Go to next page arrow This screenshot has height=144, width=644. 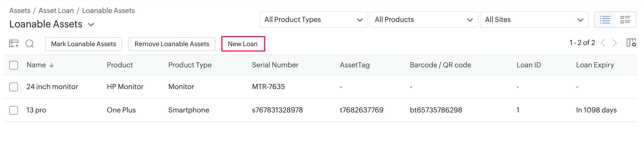pos(615,43)
